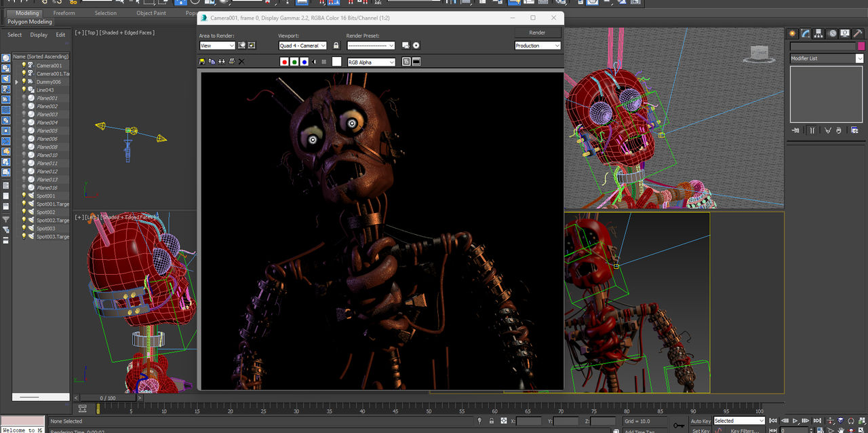
Task: Save the rendered image
Action: coord(201,61)
